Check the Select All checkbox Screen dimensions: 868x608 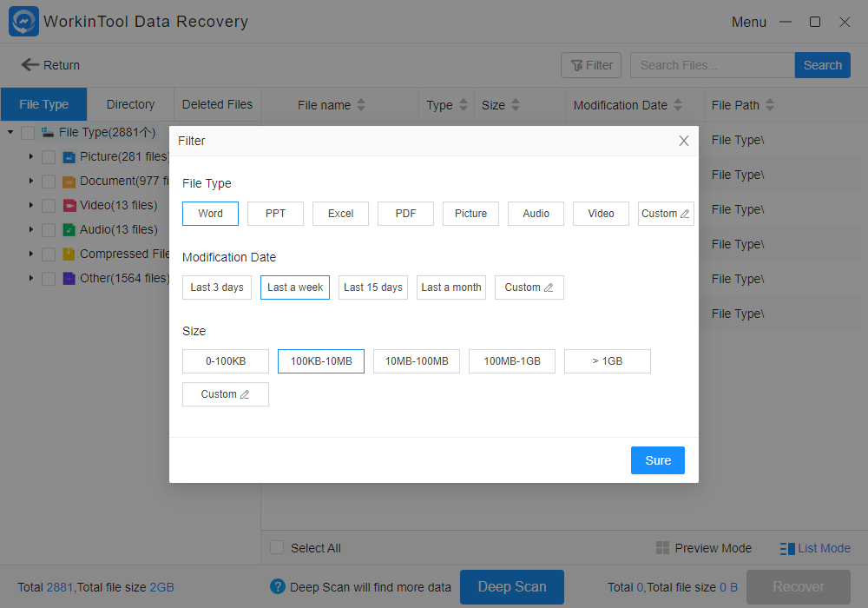(x=277, y=548)
